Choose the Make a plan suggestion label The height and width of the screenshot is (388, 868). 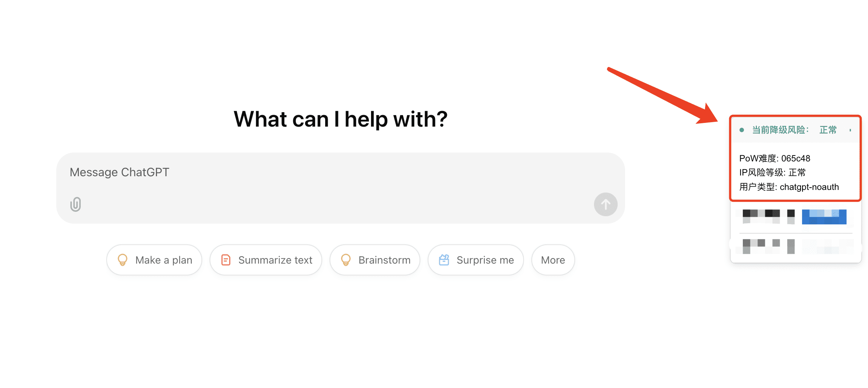(x=164, y=260)
